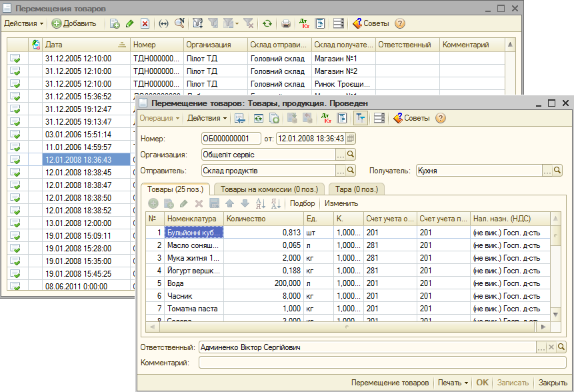
Task: Click the move row up arrow icon
Action: (229, 203)
